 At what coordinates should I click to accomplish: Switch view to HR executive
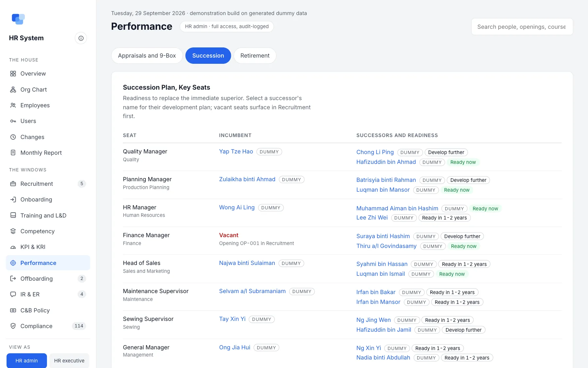[x=69, y=360]
